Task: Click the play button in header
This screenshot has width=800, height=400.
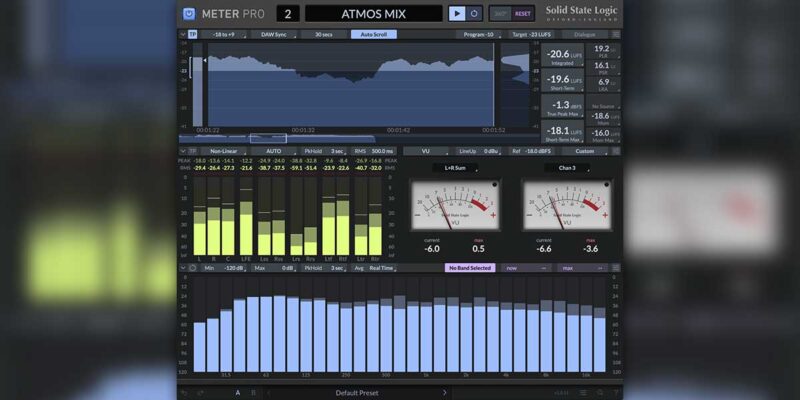Action: tap(457, 14)
